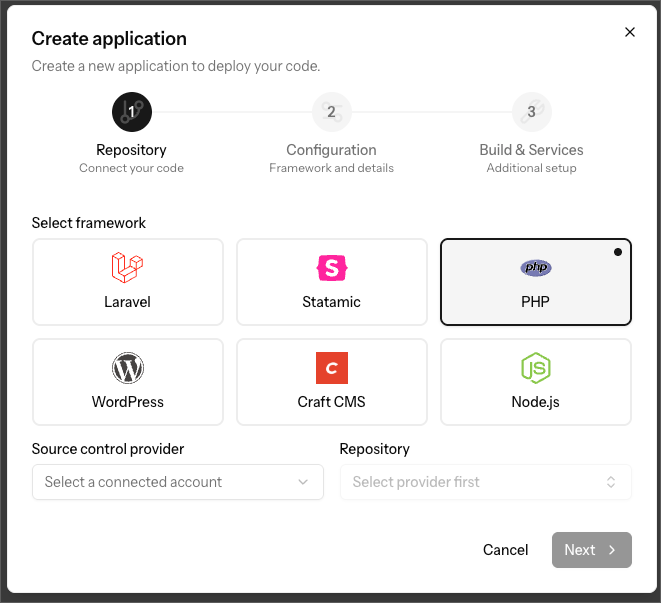
Task: Click the "Node.js" card label text
Action: tap(535, 402)
